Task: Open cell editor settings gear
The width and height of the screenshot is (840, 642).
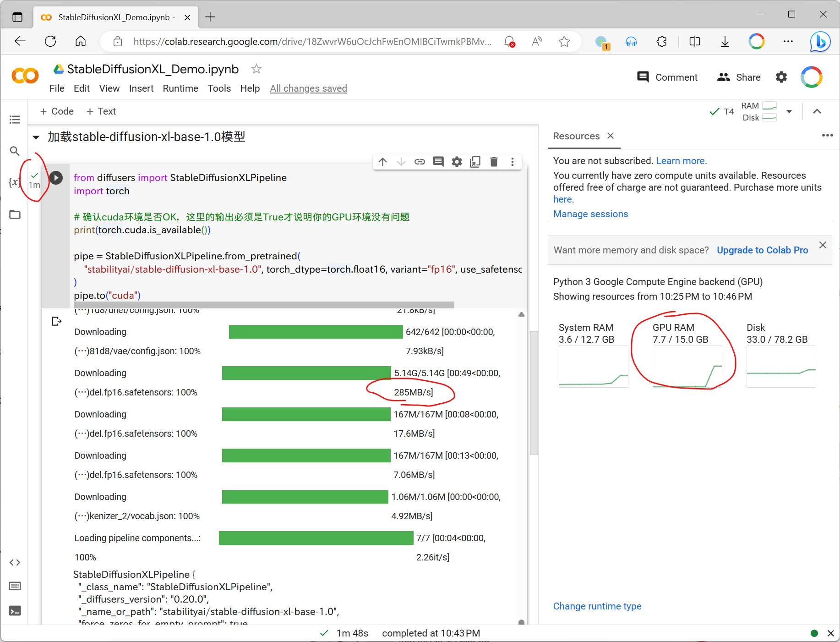Action: click(x=457, y=161)
